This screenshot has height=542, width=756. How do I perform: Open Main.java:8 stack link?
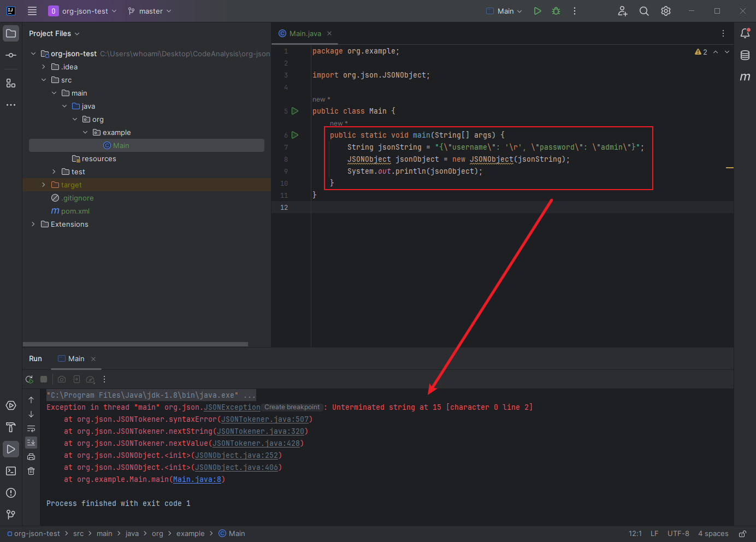197,479
